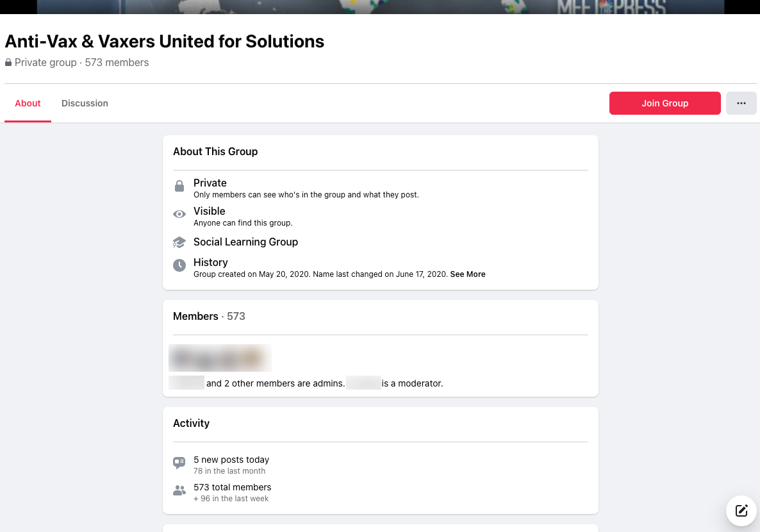
Task: Click the blurred member profile thumbnails
Action: pos(220,358)
